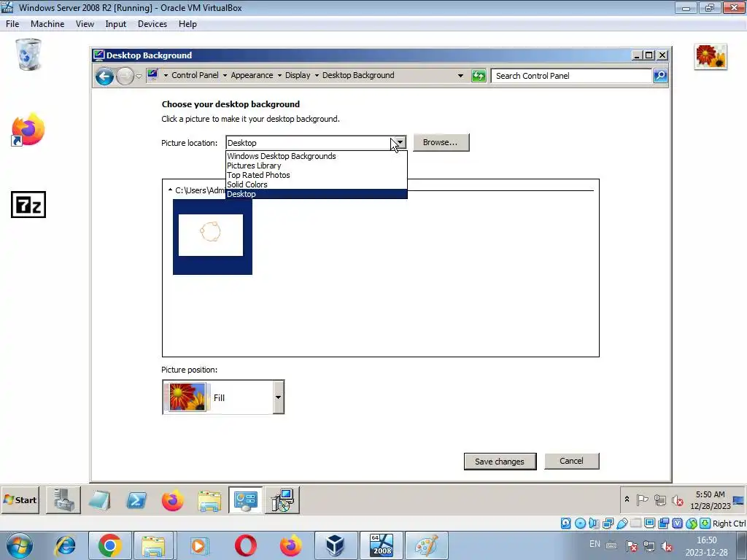Click the guest clock showing 5:50 AM
The image size is (747, 560).
pyautogui.click(x=710, y=500)
